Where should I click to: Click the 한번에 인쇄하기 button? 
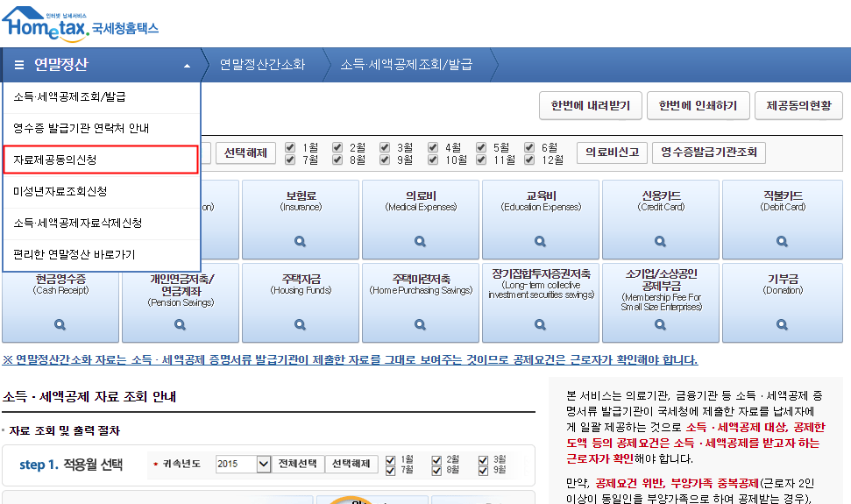698,106
